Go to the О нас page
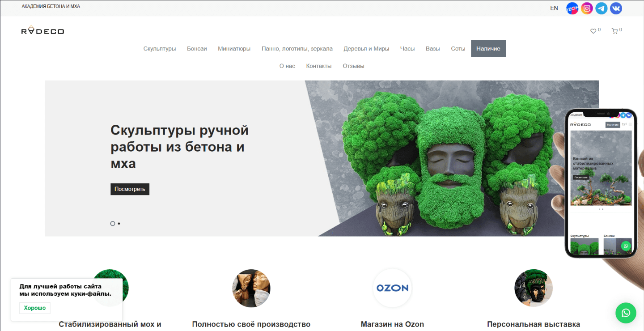The height and width of the screenshot is (331, 644). pyautogui.click(x=287, y=66)
